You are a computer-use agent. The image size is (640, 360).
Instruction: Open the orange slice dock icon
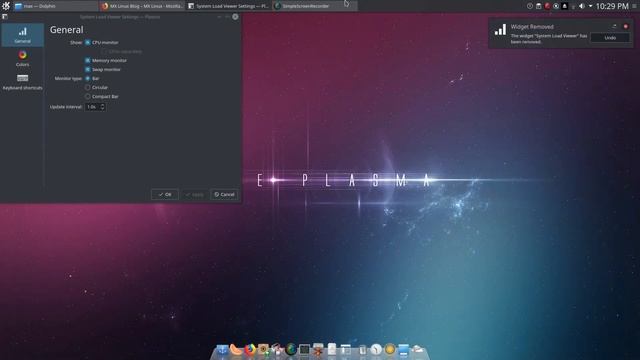tap(236, 349)
